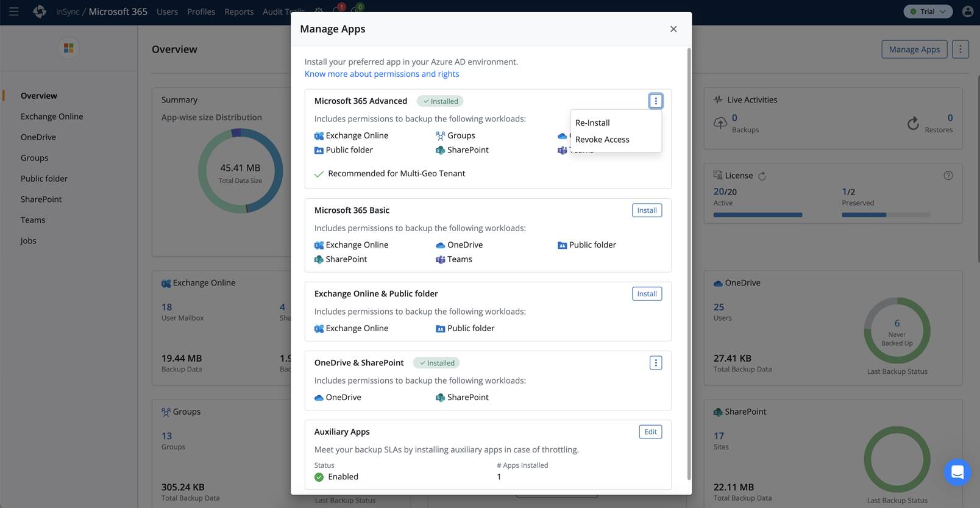
Task: Open the License help question icon
Action: pyautogui.click(x=948, y=176)
